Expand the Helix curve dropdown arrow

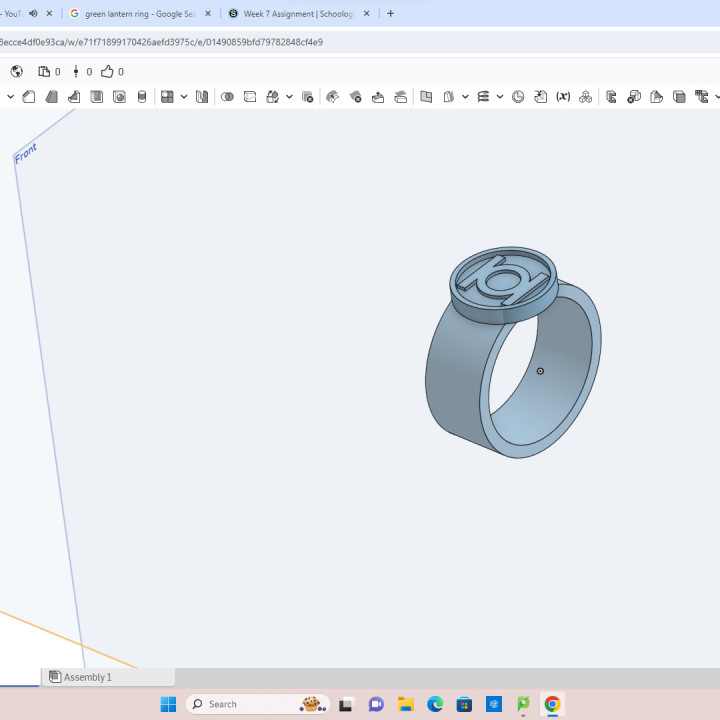500,97
